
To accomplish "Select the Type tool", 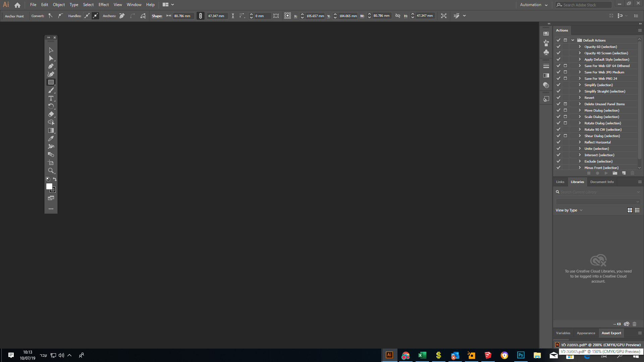I will point(51,98).
